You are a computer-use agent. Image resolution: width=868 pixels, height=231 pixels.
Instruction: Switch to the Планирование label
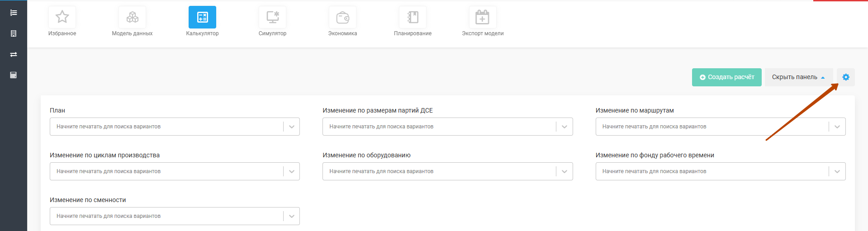(413, 33)
